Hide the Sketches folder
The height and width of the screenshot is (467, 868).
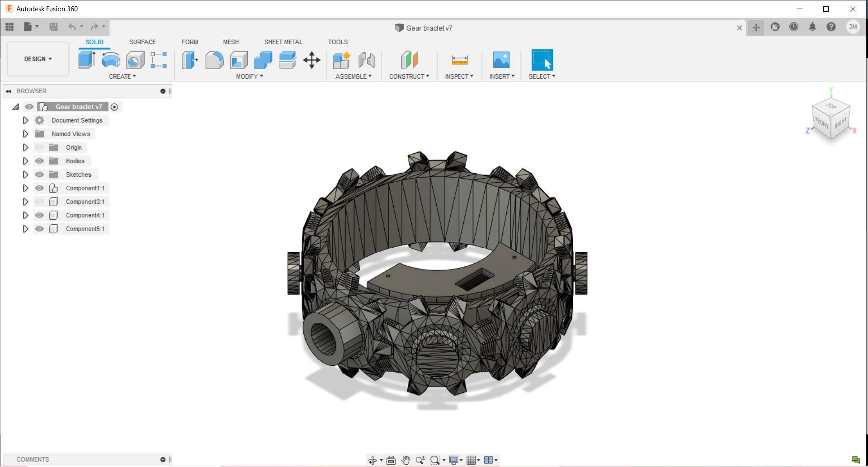pyautogui.click(x=39, y=175)
